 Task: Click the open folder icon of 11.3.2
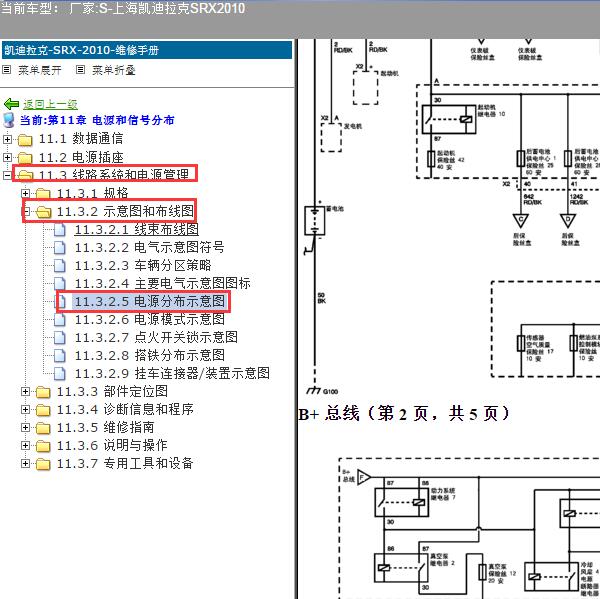(44, 212)
